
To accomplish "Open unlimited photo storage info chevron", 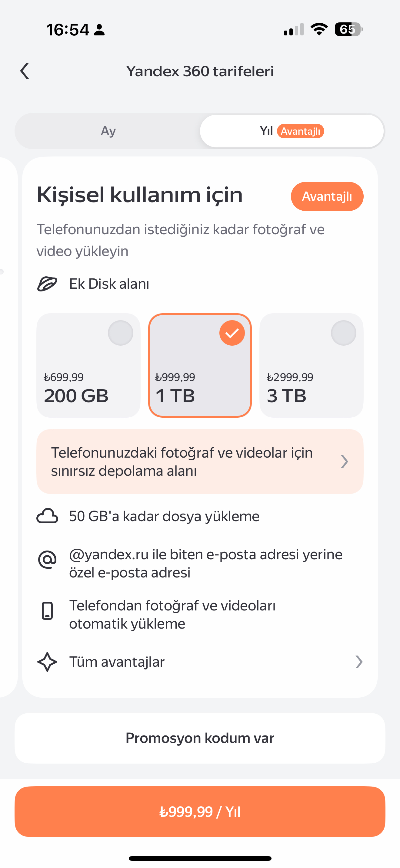I will coord(344,462).
